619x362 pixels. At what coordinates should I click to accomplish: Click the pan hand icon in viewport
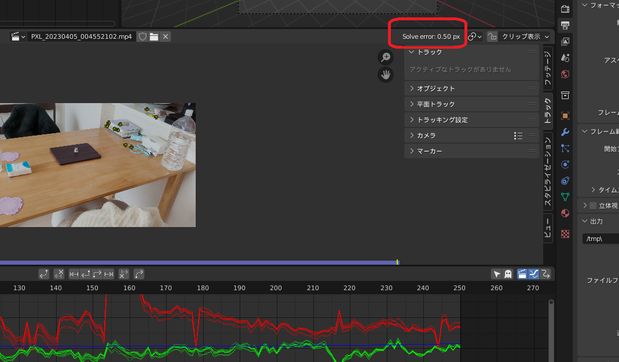pos(386,74)
